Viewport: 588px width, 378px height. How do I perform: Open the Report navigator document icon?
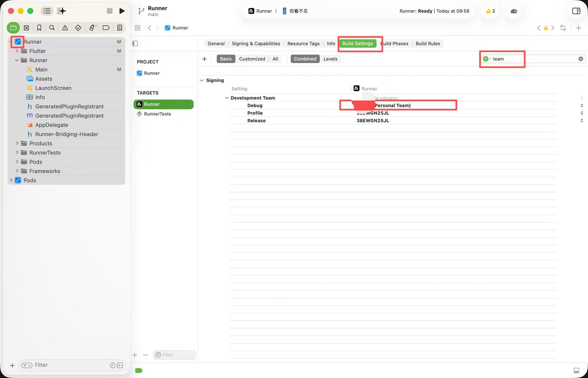[119, 27]
